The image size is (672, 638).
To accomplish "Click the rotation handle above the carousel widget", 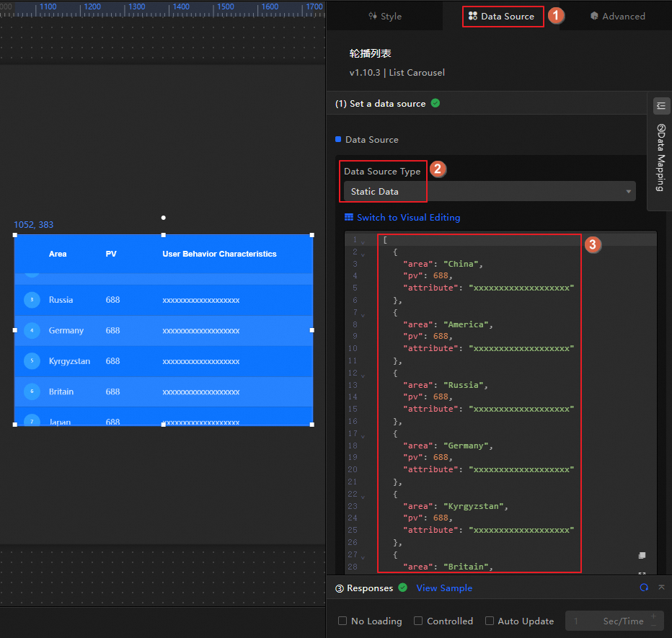I will tap(163, 218).
